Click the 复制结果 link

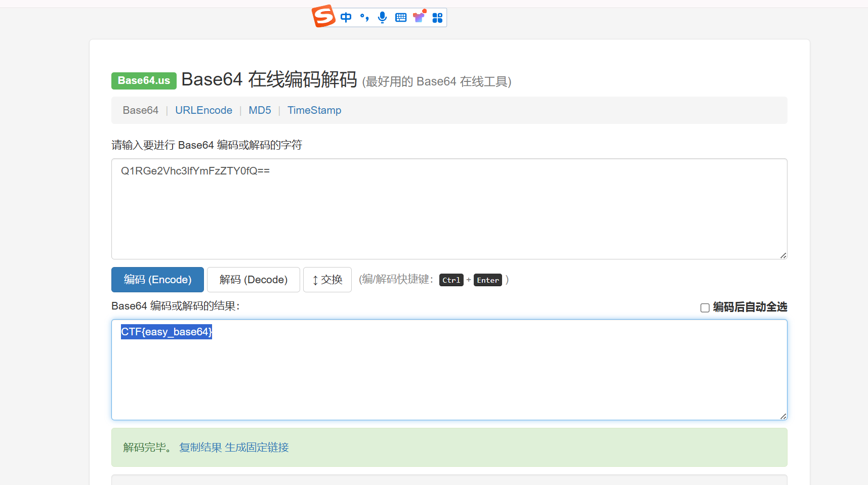[x=200, y=448]
